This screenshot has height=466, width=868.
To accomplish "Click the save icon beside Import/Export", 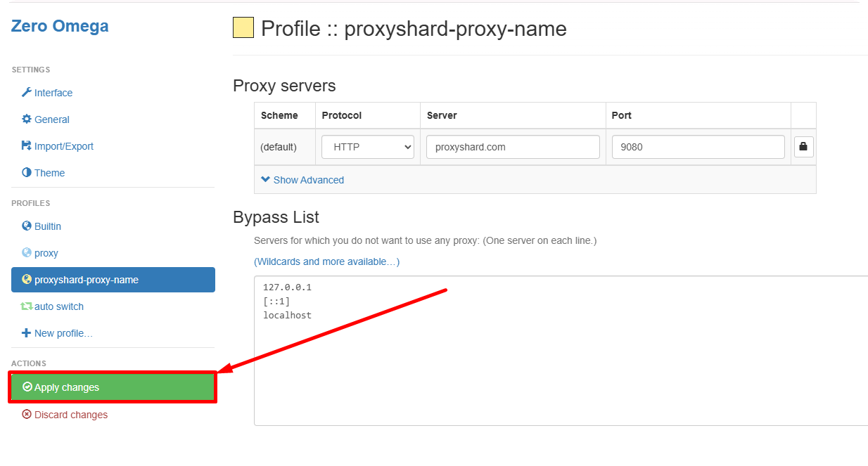I will pos(27,146).
